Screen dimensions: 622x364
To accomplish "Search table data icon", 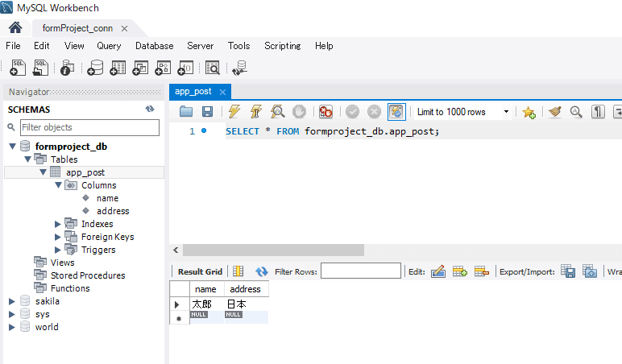I will click(x=213, y=68).
